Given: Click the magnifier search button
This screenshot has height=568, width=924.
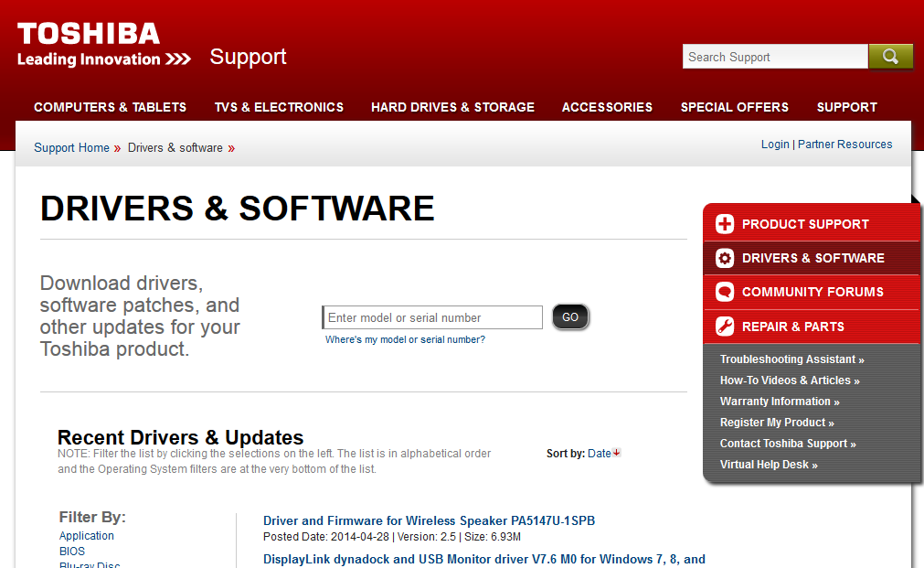Looking at the screenshot, I should (890, 57).
